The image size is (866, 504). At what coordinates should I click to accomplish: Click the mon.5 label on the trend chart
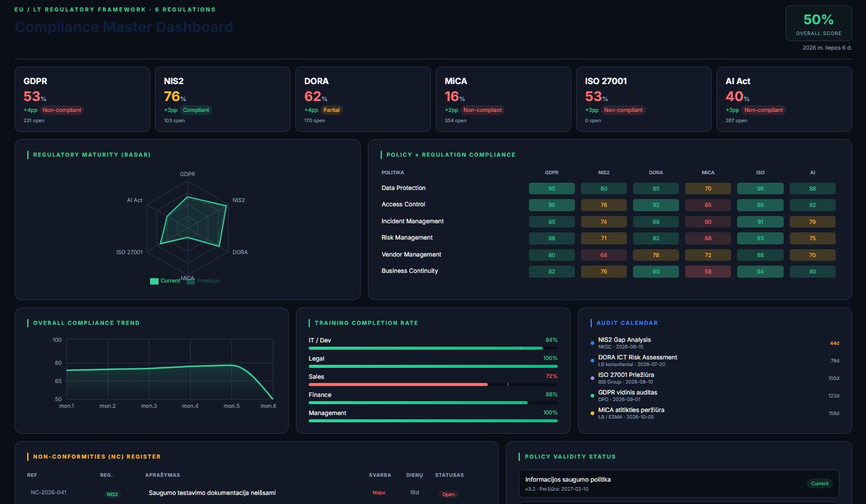tap(231, 406)
